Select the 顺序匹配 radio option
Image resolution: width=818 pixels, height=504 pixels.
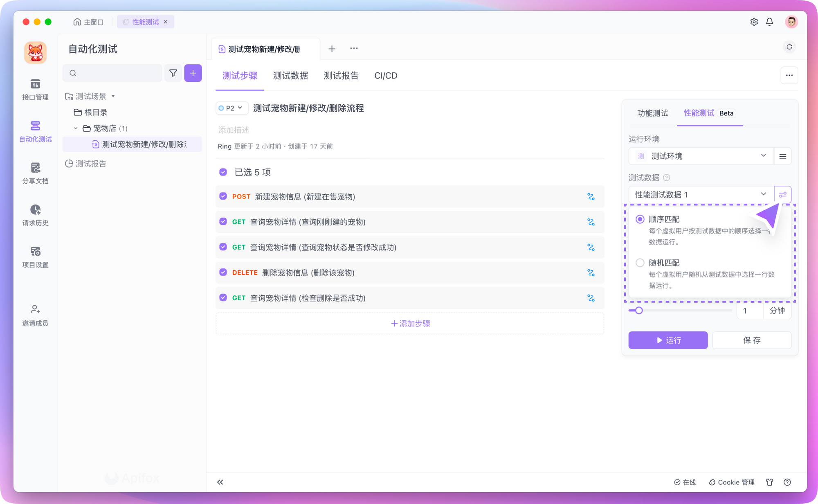pos(640,219)
